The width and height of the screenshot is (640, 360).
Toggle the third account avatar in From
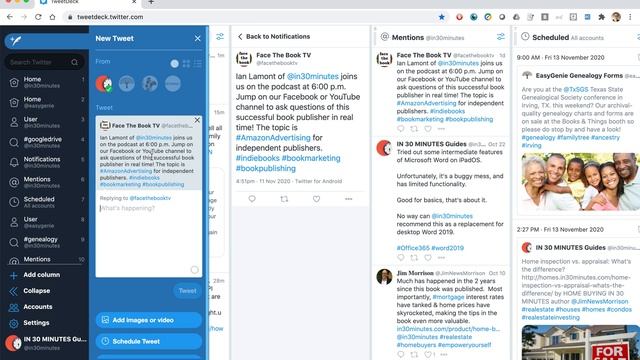coord(150,84)
